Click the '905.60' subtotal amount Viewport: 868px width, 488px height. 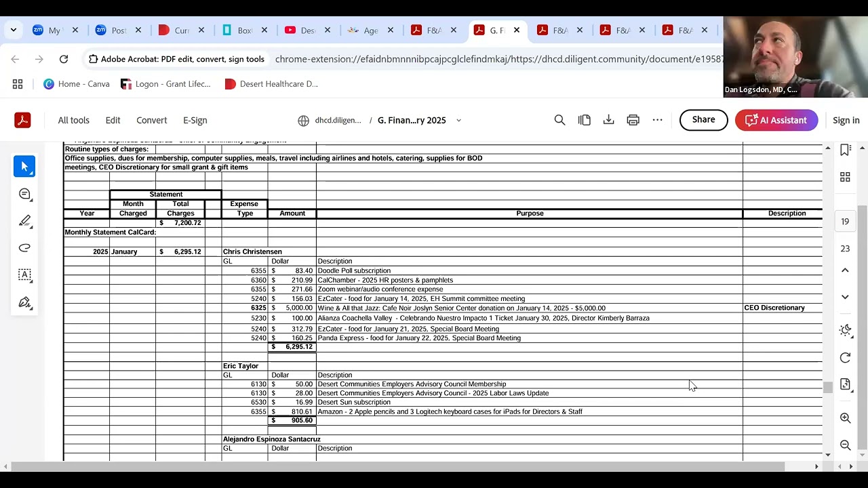[293, 420]
